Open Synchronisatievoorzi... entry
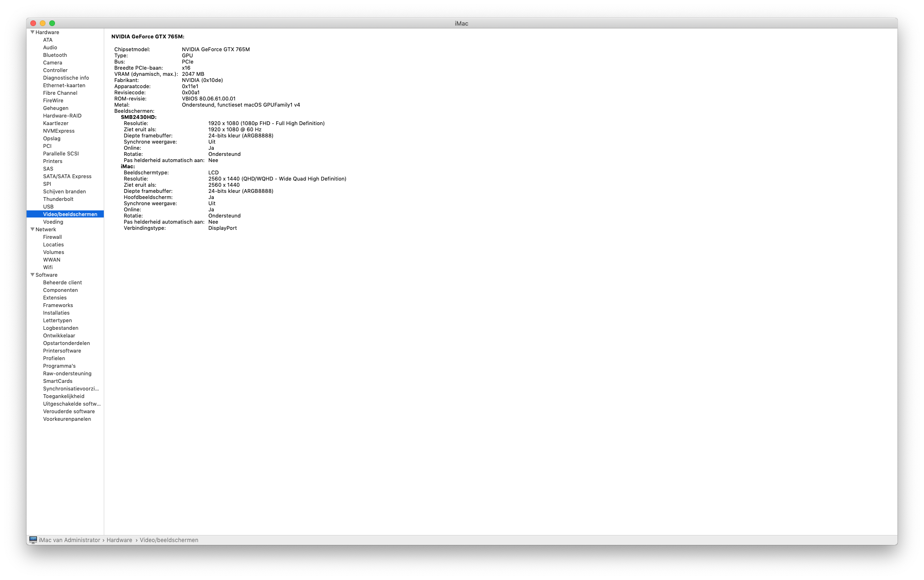 (71, 389)
